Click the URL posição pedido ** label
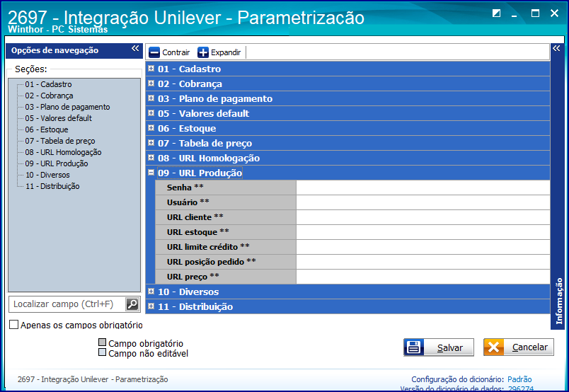The width and height of the screenshot is (569, 392). [x=211, y=262]
